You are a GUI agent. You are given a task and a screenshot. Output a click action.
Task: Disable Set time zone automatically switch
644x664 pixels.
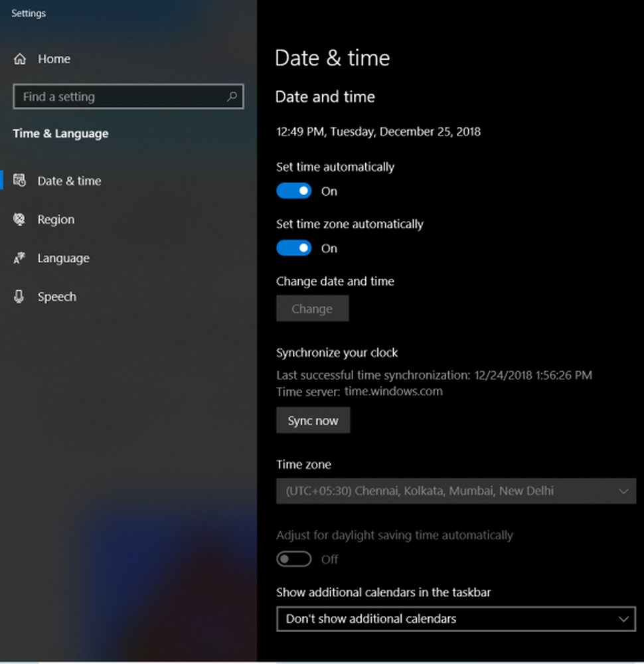(x=294, y=248)
